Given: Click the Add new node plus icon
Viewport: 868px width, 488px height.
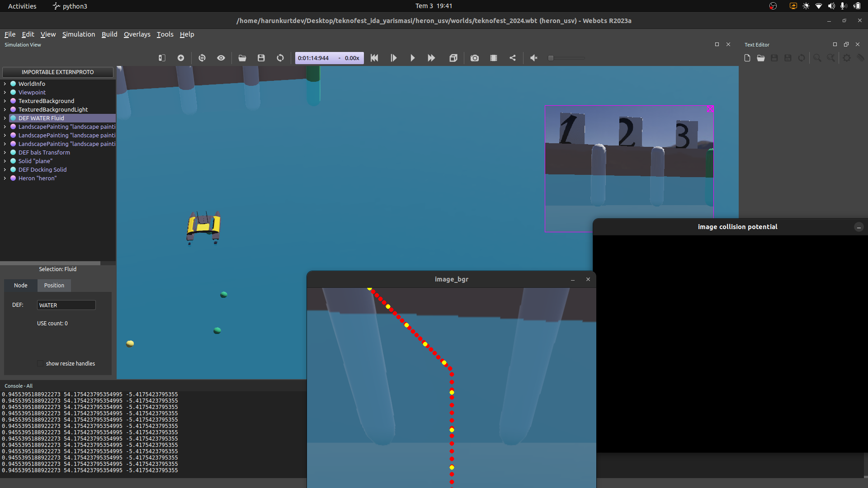Looking at the screenshot, I should pos(181,58).
